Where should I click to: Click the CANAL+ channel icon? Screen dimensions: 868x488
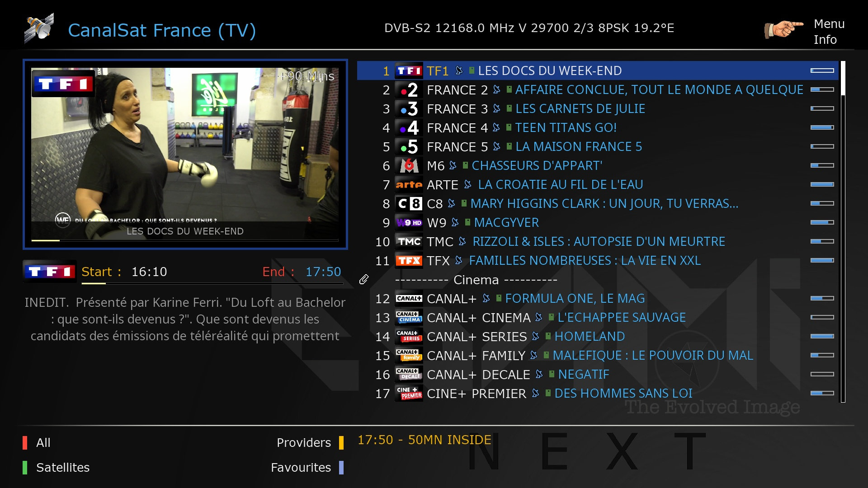(410, 299)
